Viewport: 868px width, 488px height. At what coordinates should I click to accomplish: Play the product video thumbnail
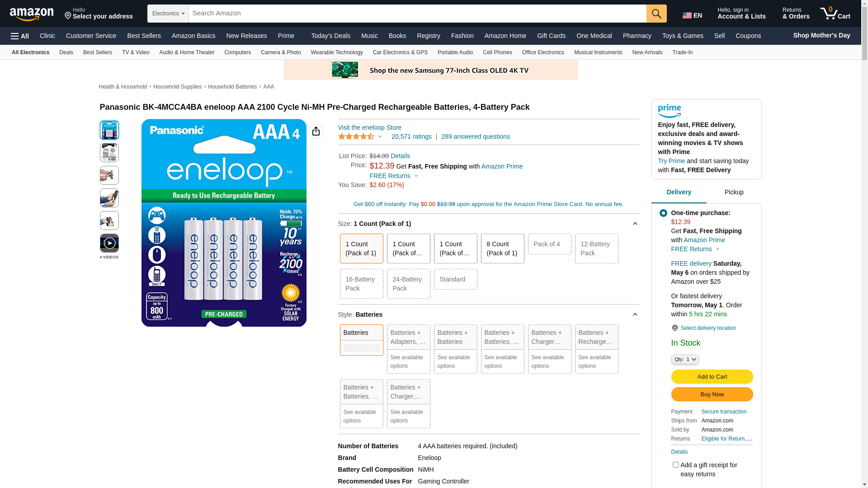pos(109,244)
